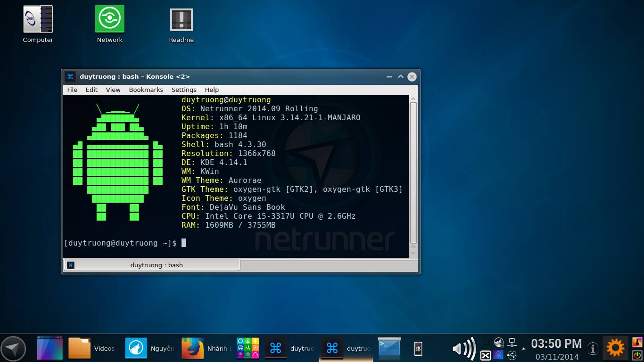Screen dimensions: 644x362
Task: Click the clock showing 03:50 PM
Action: [556, 344]
